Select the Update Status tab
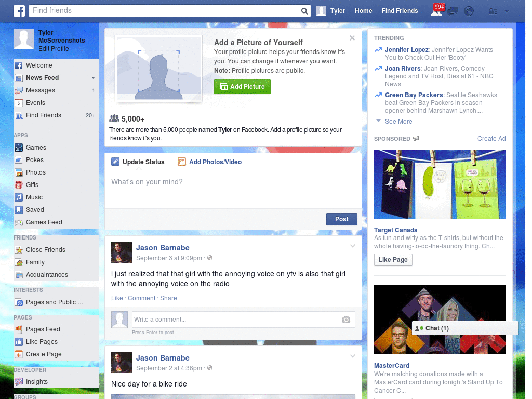The width and height of the screenshot is (532, 399). click(138, 162)
